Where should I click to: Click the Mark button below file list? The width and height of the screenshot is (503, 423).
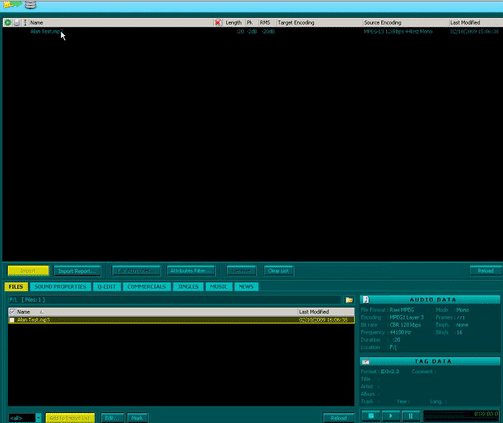137,418
